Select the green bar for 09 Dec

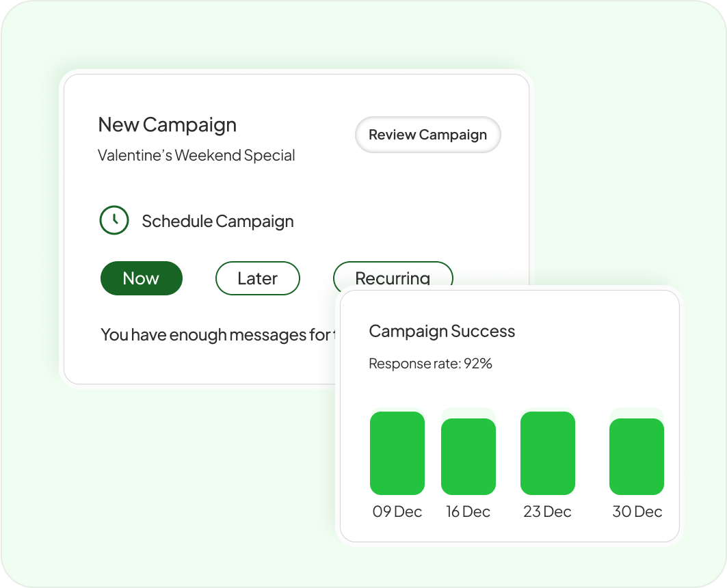397,453
